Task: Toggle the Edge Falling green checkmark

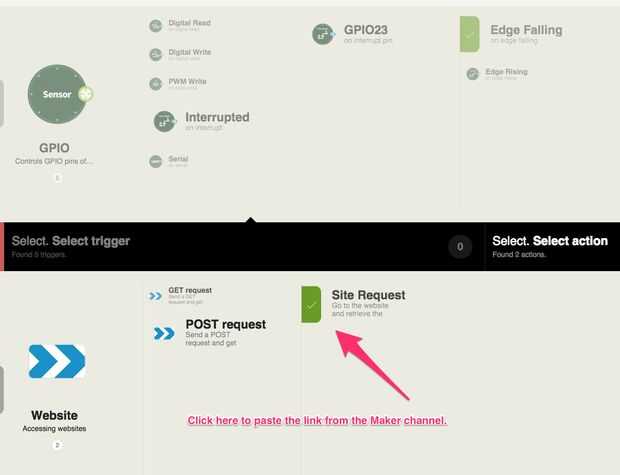Action: pyautogui.click(x=470, y=34)
